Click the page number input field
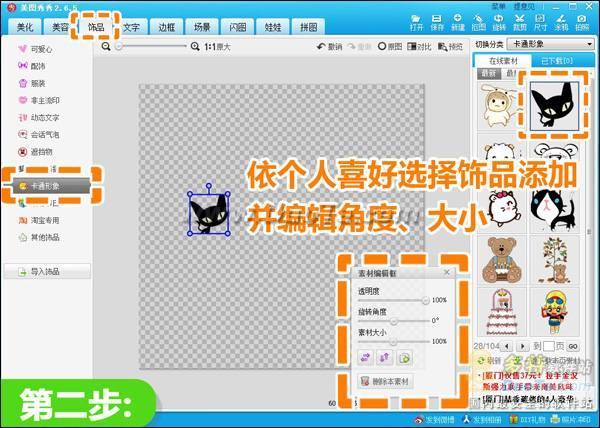This screenshot has width=600, height=428. coord(548,347)
